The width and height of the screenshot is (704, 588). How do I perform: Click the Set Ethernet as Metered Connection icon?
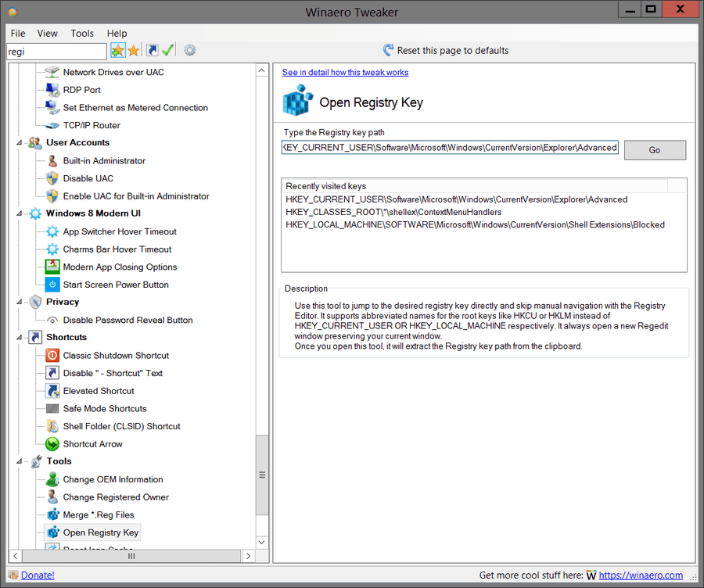(52, 107)
